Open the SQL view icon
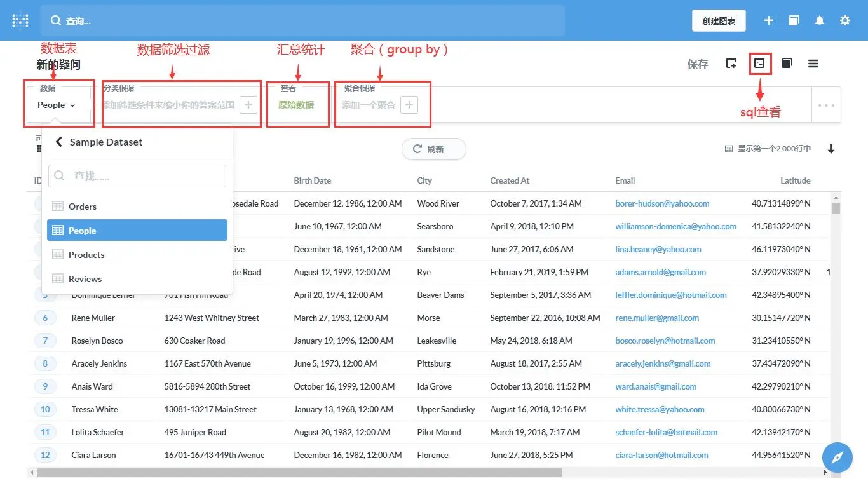The image size is (868, 488). pos(760,64)
